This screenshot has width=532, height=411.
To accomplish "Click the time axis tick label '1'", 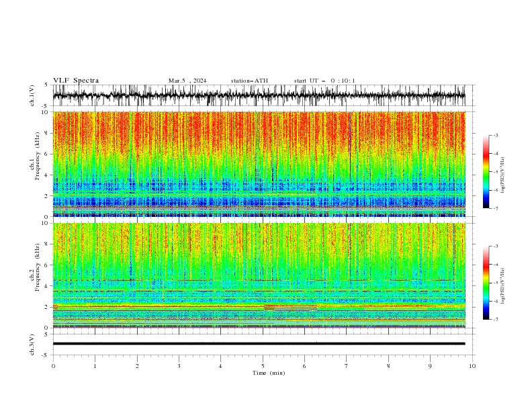I will 95,366.
